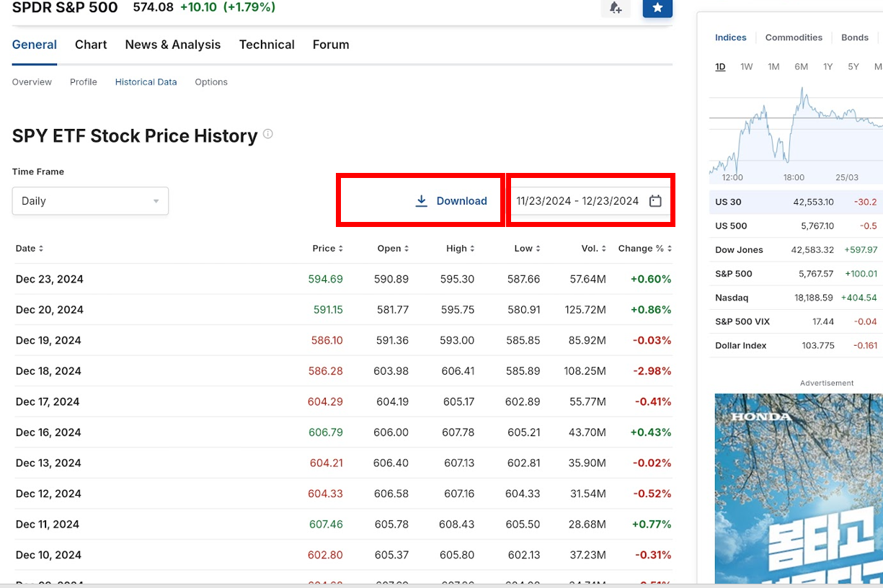Click the Dec 17, 2024 date cell
This screenshot has height=588, width=883.
(x=48, y=401)
